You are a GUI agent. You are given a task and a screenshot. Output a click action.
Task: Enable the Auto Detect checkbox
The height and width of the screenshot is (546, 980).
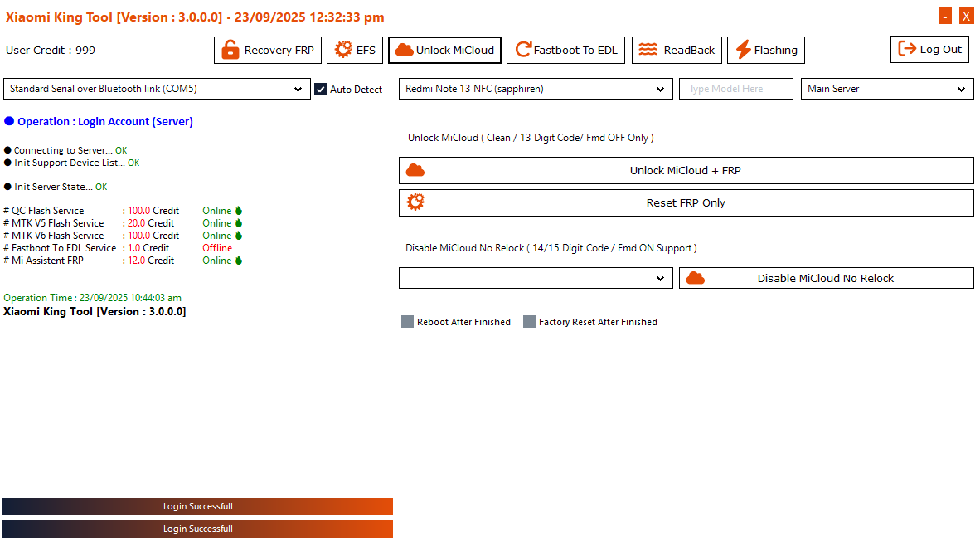321,89
